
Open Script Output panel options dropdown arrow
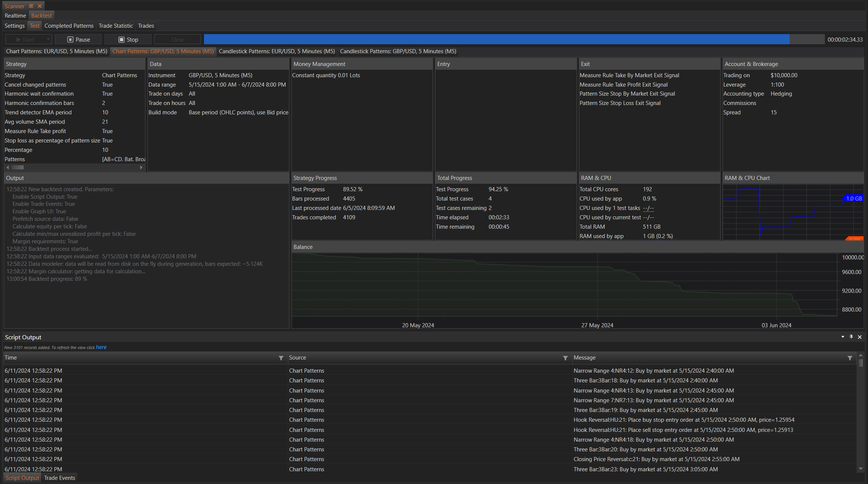(x=843, y=337)
